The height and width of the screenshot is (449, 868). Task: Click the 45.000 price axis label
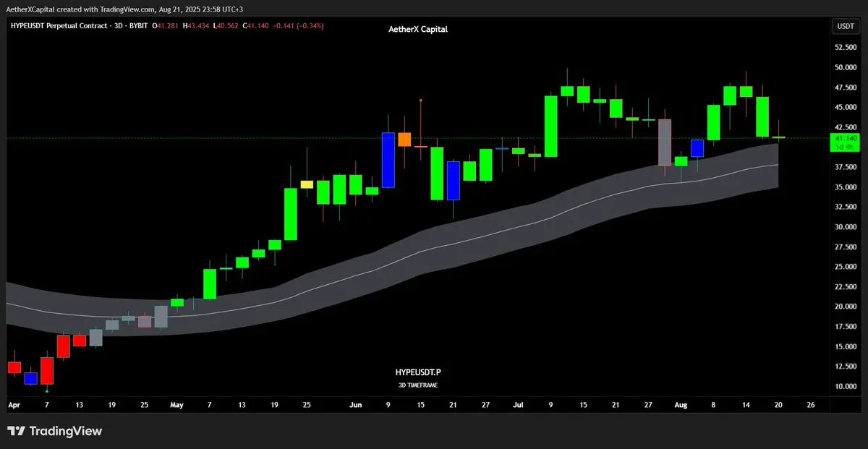[x=846, y=107]
